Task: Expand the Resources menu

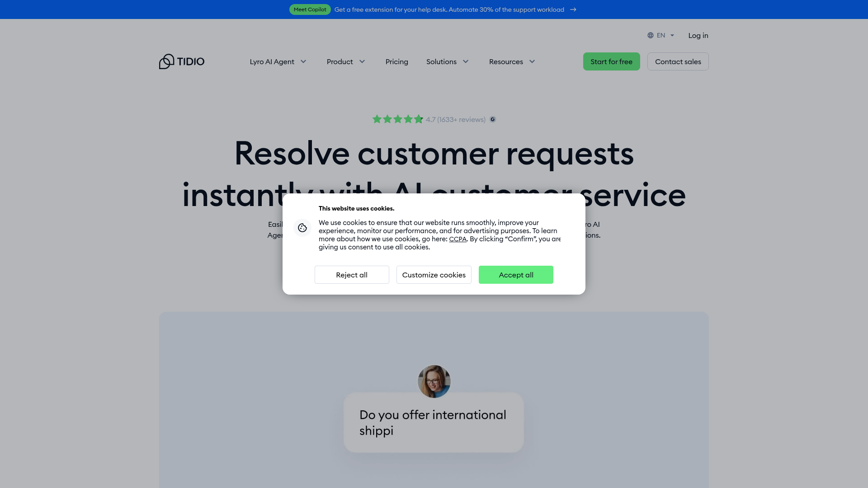Action: click(x=512, y=61)
